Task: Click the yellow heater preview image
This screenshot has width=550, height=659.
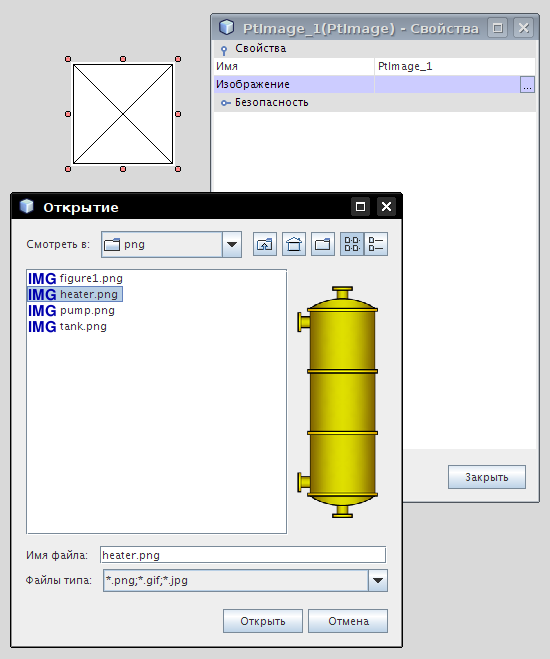Action: coord(339,402)
